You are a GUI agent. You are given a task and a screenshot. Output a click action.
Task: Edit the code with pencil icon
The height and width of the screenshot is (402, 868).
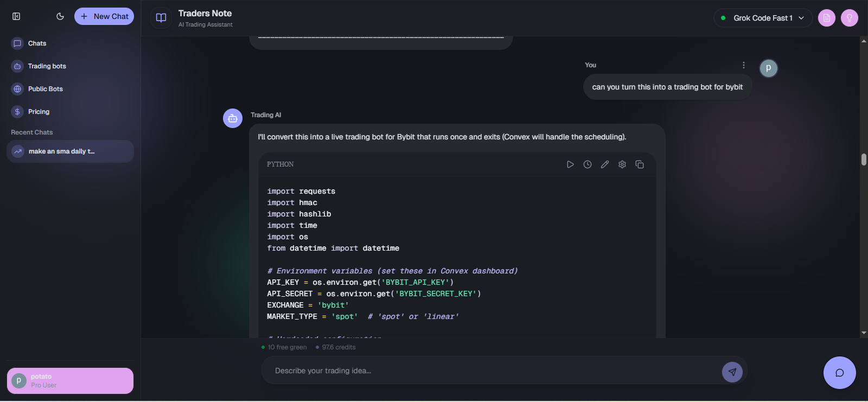coord(605,164)
